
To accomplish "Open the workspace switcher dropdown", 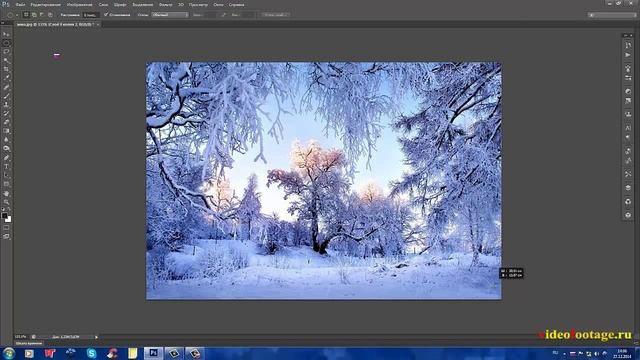I will click(x=612, y=15).
